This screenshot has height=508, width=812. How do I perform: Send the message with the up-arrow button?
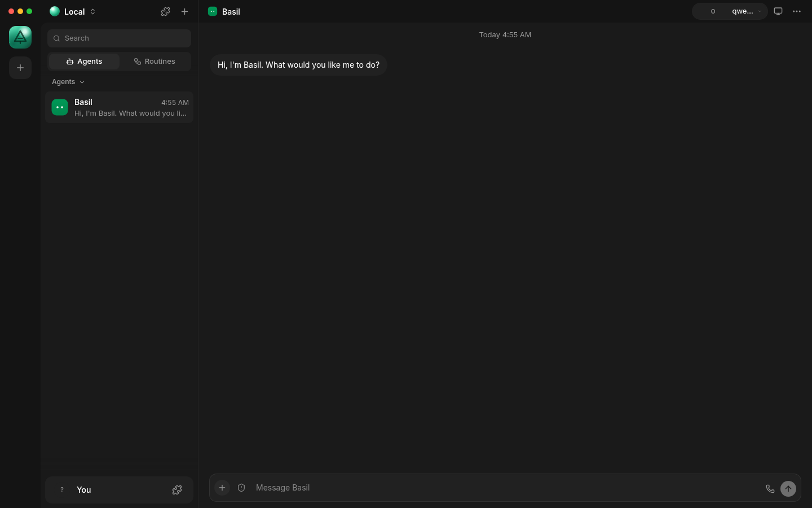788,489
